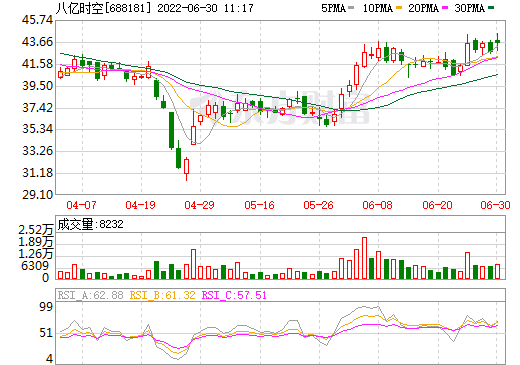This screenshot has width=520, height=365.
Task: Click the 99 RSI axis label
Action: (x=46, y=307)
